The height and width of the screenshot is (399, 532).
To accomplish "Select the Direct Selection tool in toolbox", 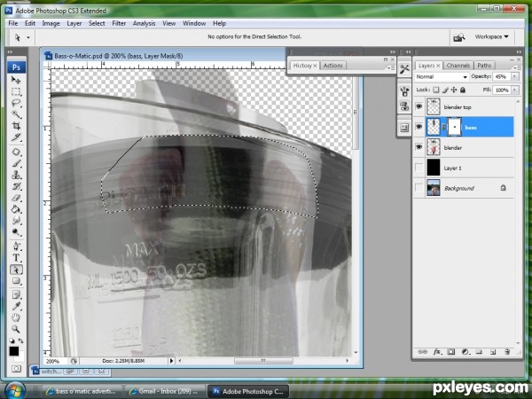I will 16,270.
